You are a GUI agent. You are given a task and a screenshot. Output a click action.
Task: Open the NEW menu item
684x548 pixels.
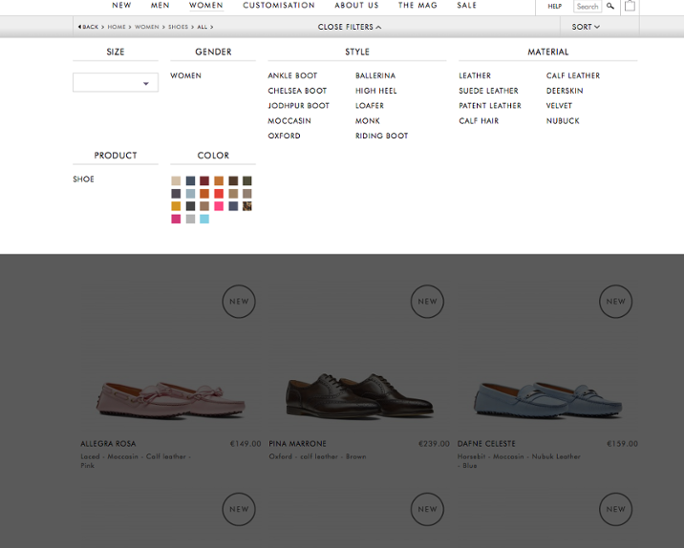(121, 5)
